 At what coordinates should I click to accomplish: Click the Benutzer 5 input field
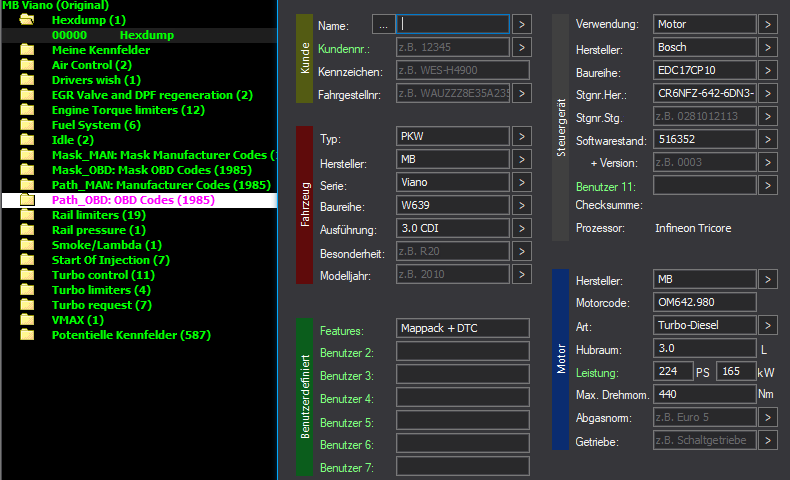tap(463, 420)
